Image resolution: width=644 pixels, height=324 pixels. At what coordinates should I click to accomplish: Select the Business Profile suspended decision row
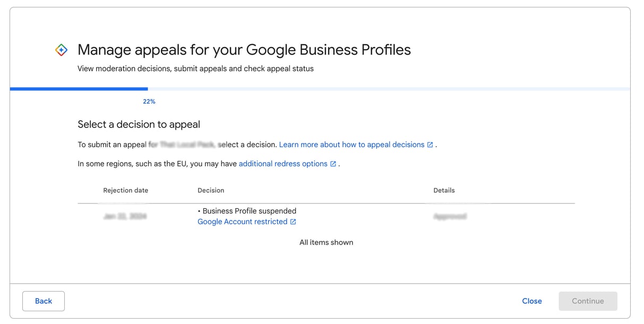(x=247, y=211)
